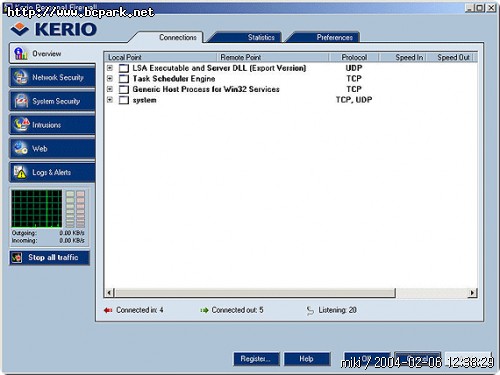500x375 pixels.
Task: Click the horizontal scrollbar left arrow
Action: (109, 293)
